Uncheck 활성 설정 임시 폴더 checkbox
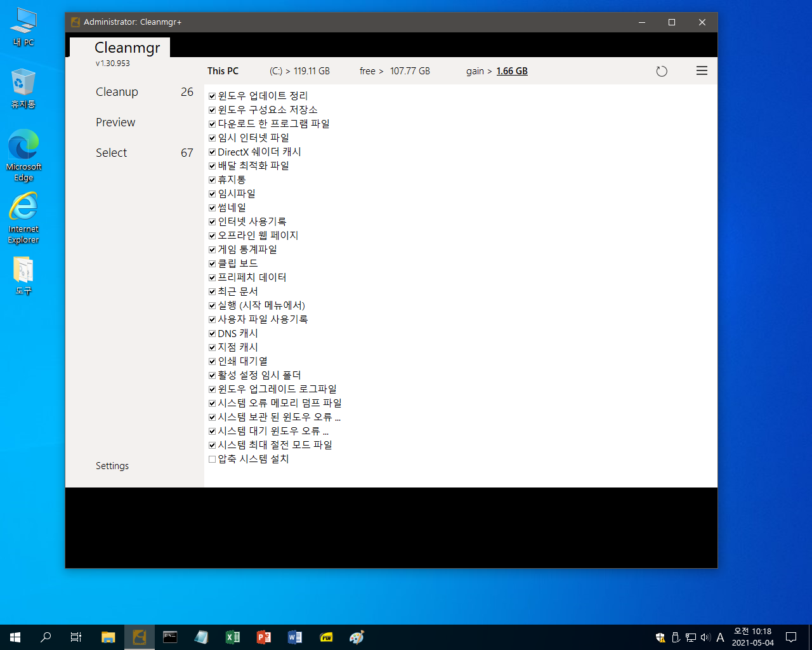812x650 pixels. pyautogui.click(x=213, y=376)
